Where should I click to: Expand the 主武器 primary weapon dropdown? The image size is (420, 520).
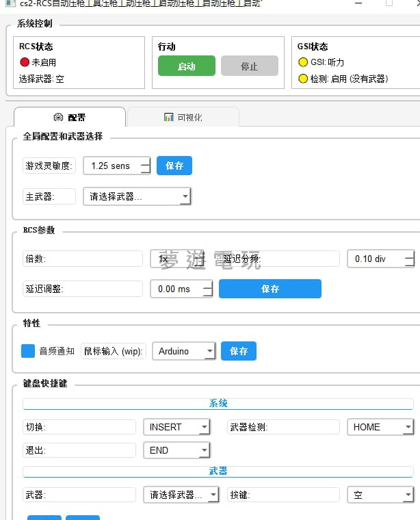(137, 197)
